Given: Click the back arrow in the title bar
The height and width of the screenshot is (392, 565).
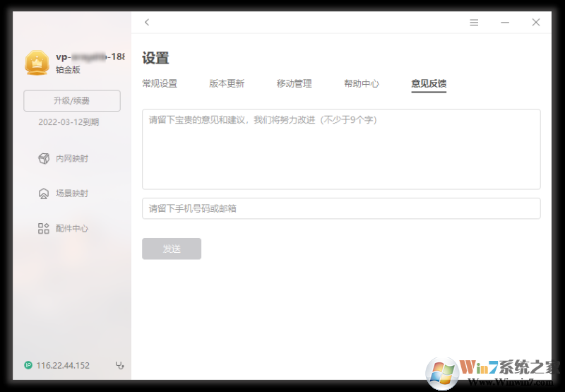Looking at the screenshot, I should (x=147, y=23).
